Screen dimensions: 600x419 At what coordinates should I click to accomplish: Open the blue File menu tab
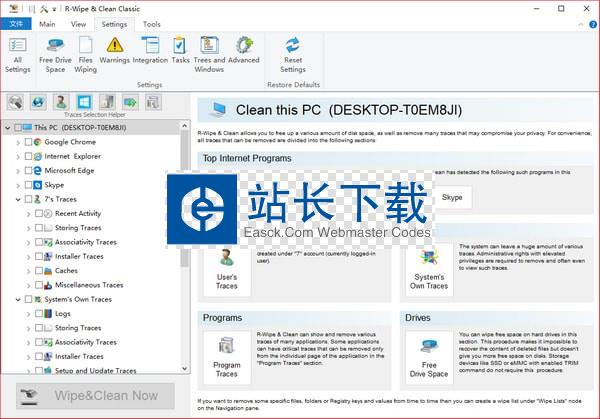(16, 24)
